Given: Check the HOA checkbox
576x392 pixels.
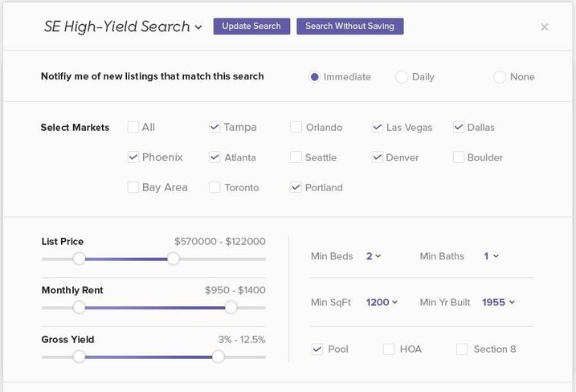Looking at the screenshot, I should [389, 349].
